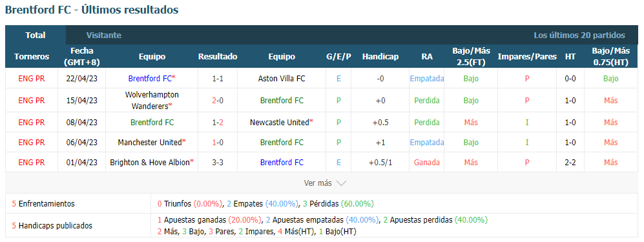Switch to the Visitante tab
The width and height of the screenshot is (644, 242).
click(103, 35)
